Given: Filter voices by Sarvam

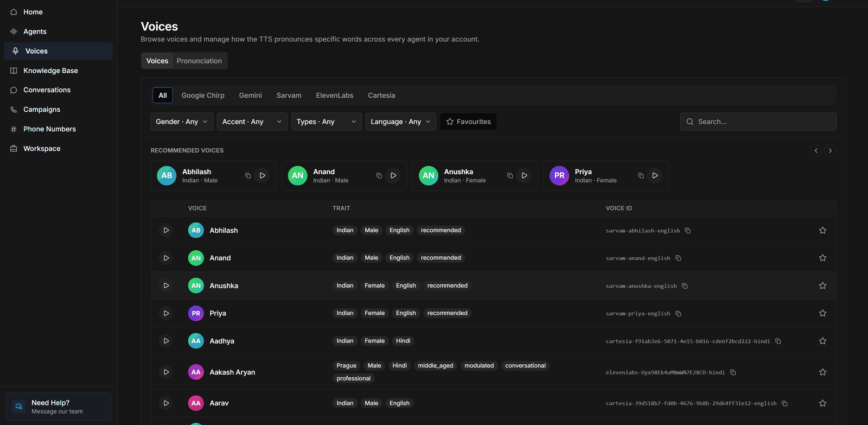Looking at the screenshot, I should 289,95.
